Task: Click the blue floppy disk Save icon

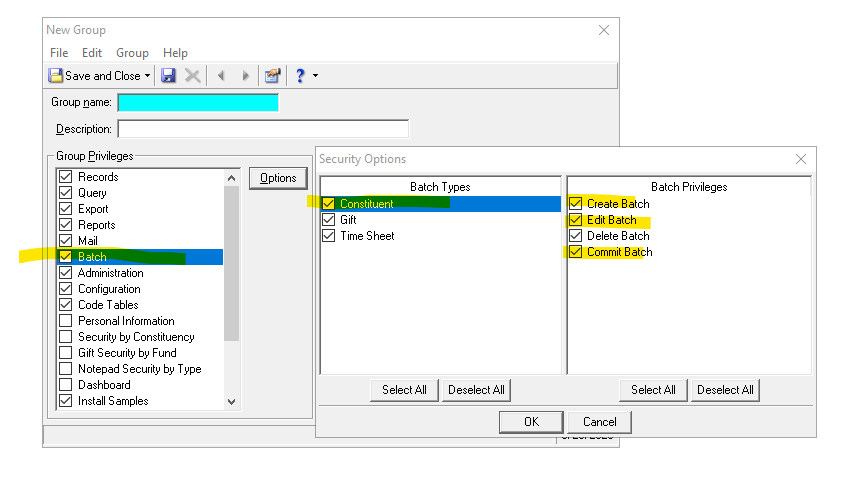Action: coord(168,75)
